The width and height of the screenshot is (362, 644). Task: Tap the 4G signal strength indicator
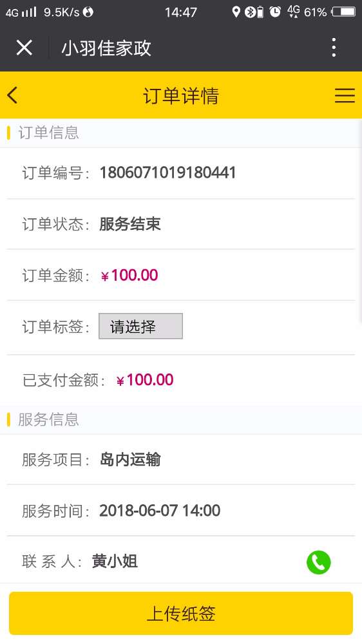pyautogui.click(x=21, y=12)
